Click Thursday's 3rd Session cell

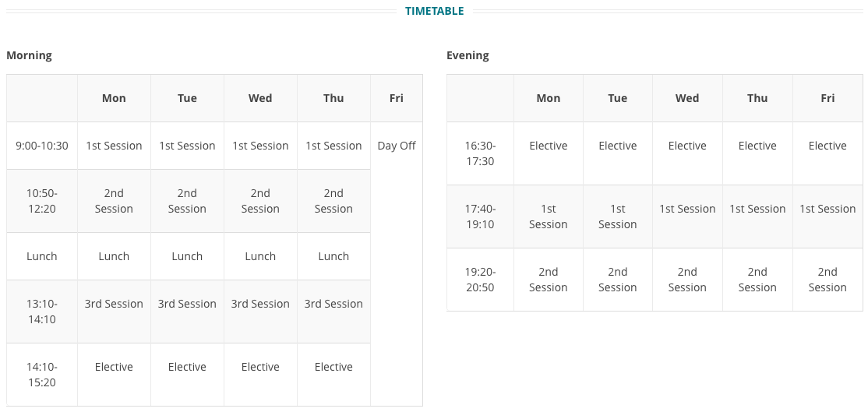[333, 304]
